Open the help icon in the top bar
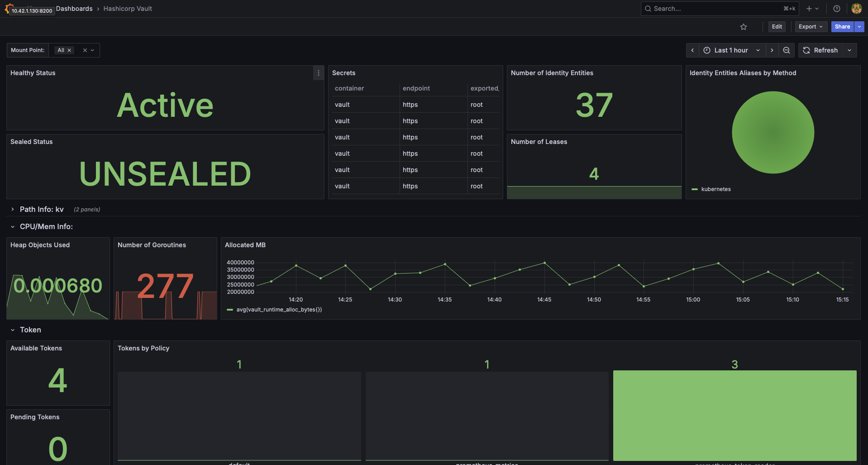The width and height of the screenshot is (868, 465). 836,8
